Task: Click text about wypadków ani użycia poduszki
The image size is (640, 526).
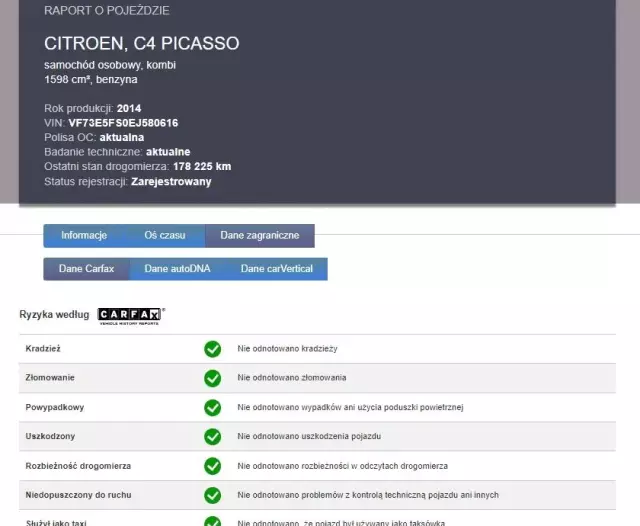Action: pyautogui.click(x=350, y=407)
